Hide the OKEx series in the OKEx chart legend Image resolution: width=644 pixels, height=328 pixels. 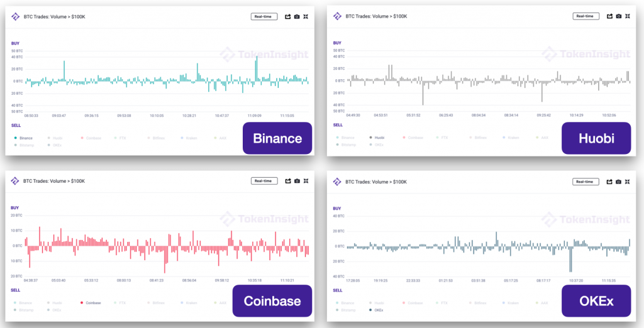click(377, 310)
